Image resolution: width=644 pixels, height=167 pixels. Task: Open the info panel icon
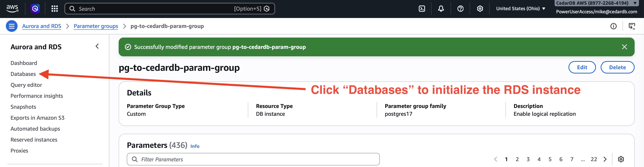tap(613, 26)
